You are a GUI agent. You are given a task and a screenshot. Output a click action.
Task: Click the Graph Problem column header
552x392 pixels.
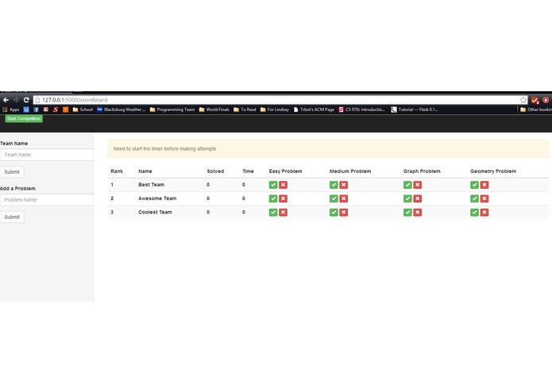tap(422, 171)
